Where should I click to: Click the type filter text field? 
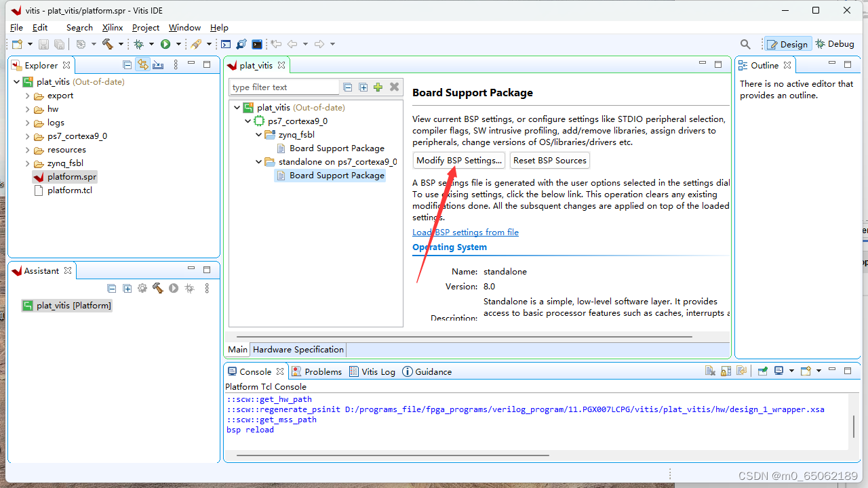click(283, 87)
